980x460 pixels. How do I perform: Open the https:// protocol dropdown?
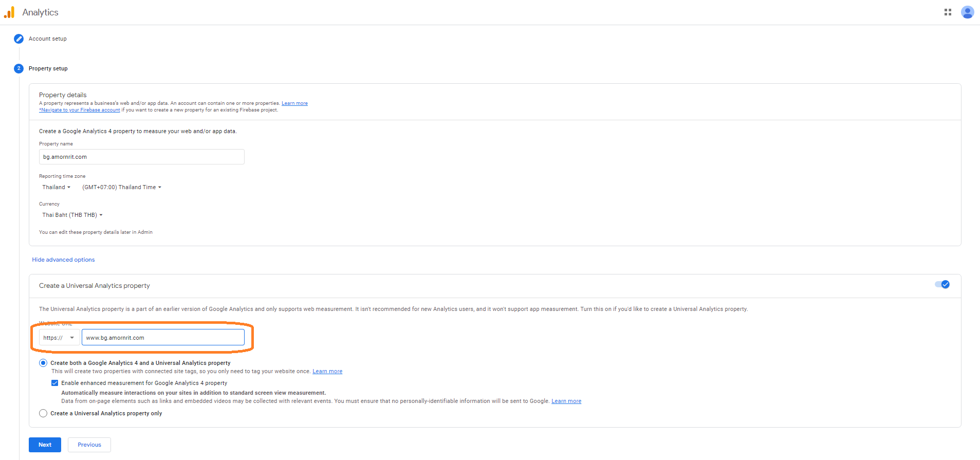(x=59, y=338)
